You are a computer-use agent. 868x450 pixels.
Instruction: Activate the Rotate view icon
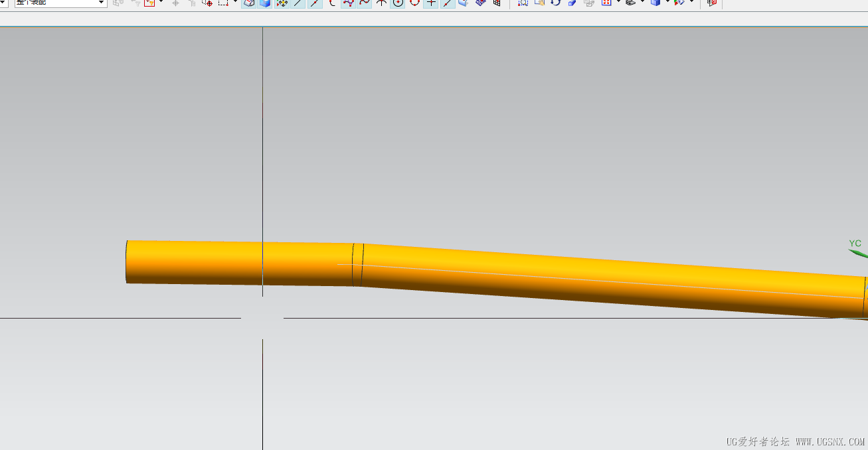click(555, 3)
